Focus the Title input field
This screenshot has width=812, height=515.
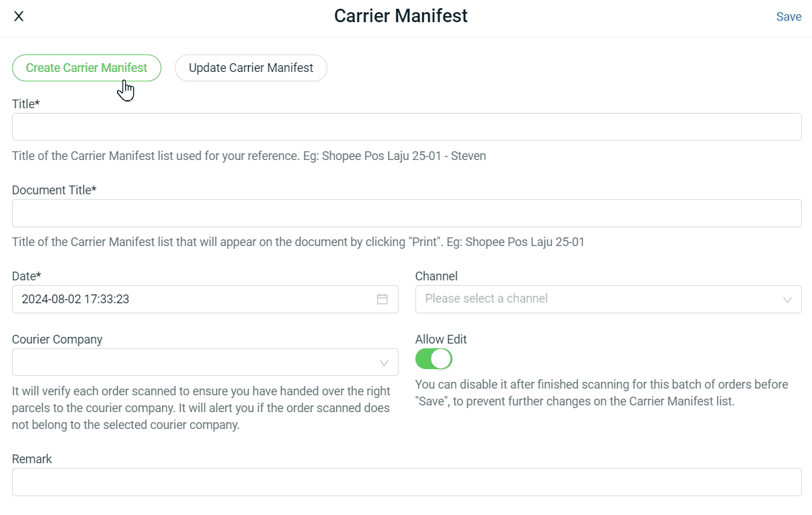(x=407, y=127)
